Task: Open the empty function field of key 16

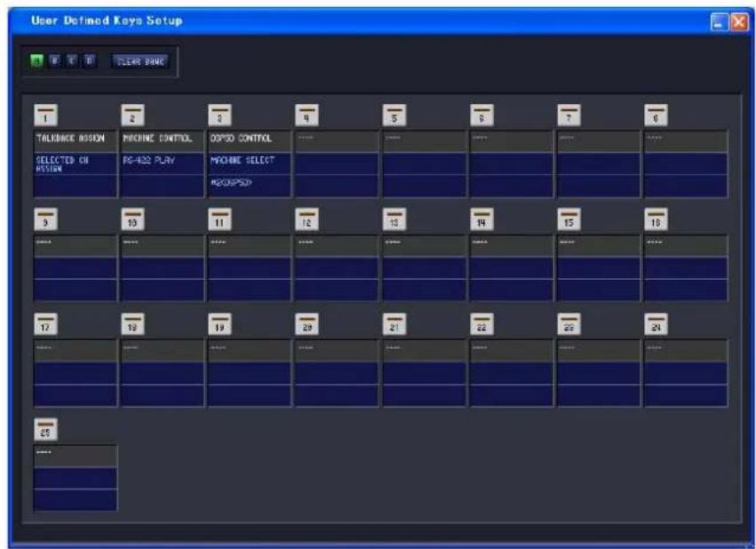Action: click(x=686, y=246)
